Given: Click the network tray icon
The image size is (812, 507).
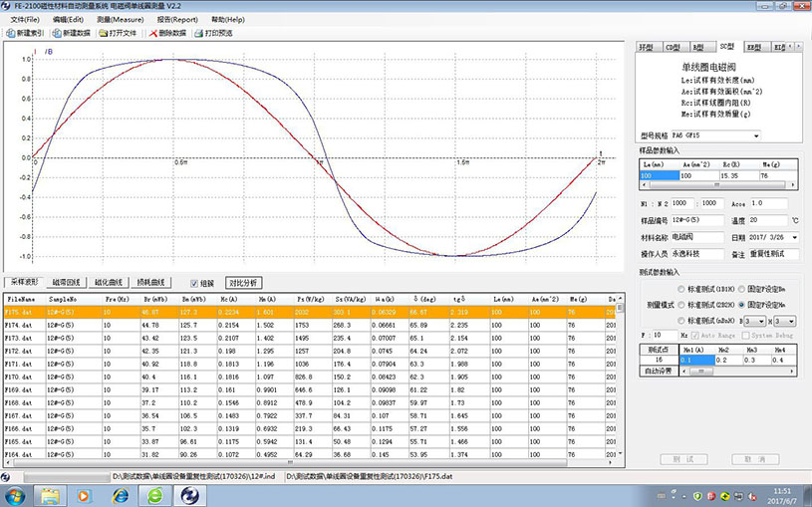Looking at the screenshot, I should (x=739, y=496).
